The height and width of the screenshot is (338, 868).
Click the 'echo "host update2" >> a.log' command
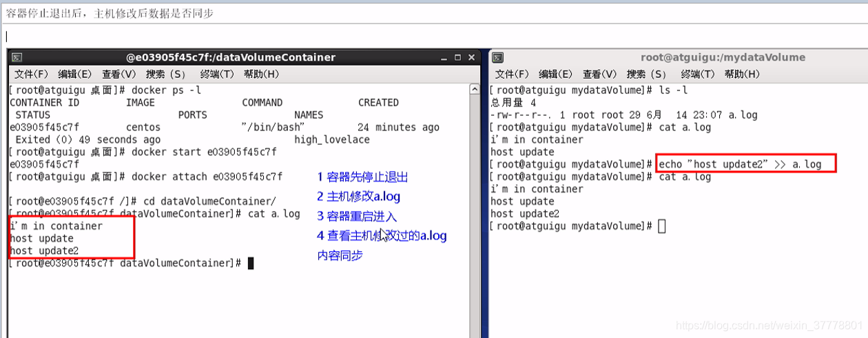(741, 164)
